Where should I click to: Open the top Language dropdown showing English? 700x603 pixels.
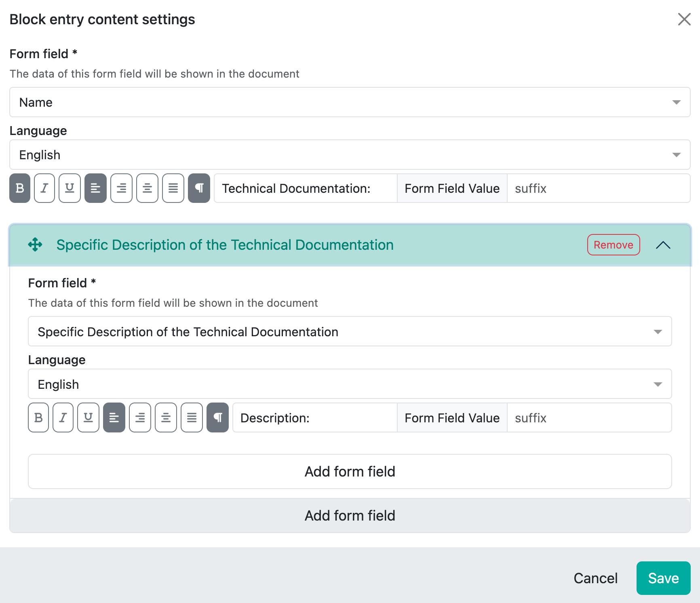350,155
